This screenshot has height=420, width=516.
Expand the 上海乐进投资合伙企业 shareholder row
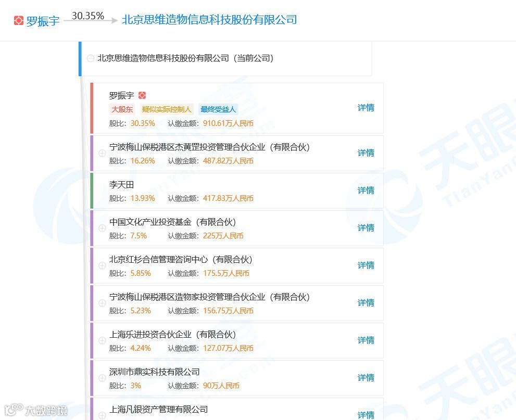tap(103, 341)
